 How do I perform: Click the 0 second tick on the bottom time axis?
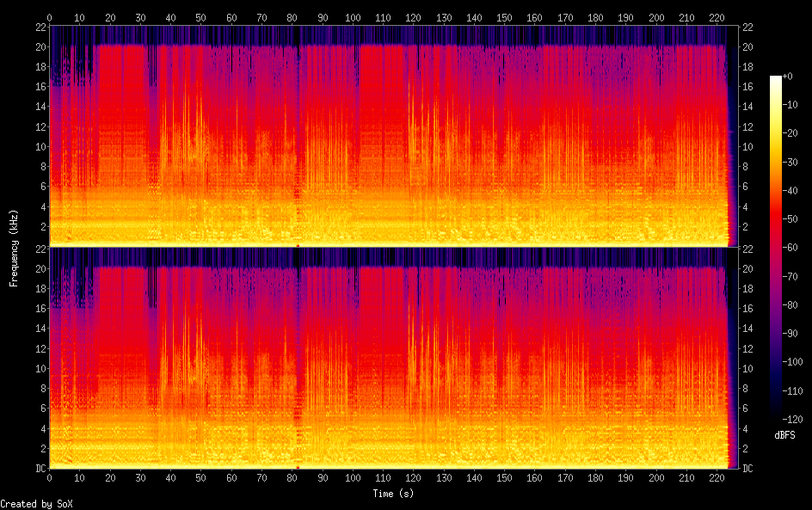click(x=50, y=477)
